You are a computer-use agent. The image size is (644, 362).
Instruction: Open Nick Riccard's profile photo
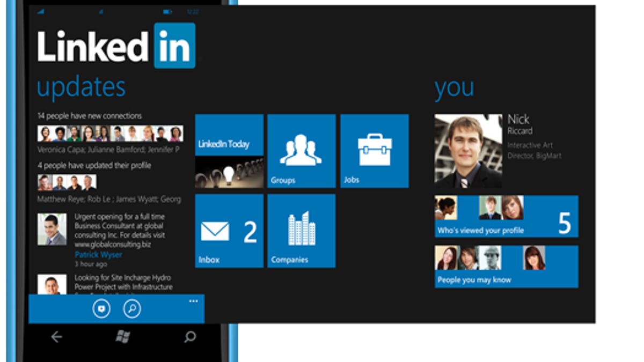pyautogui.click(x=468, y=151)
